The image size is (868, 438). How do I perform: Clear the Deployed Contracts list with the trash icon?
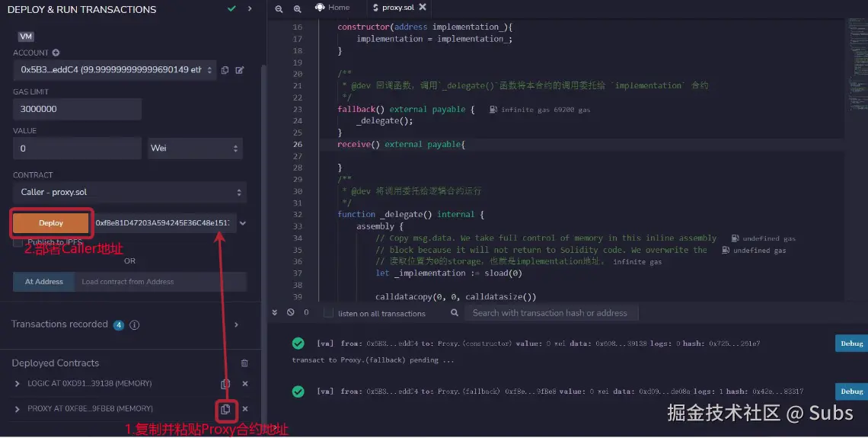click(244, 363)
